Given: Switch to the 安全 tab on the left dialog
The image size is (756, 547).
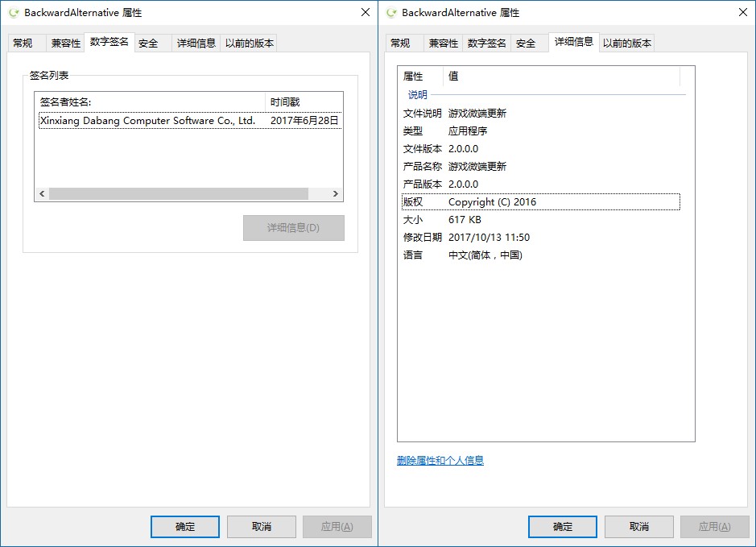Looking at the screenshot, I should point(151,43).
